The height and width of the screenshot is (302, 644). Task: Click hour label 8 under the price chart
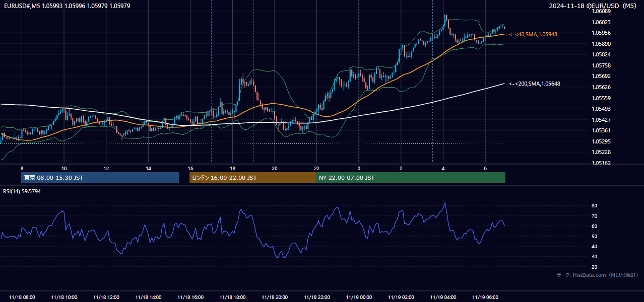pyautogui.click(x=22, y=168)
